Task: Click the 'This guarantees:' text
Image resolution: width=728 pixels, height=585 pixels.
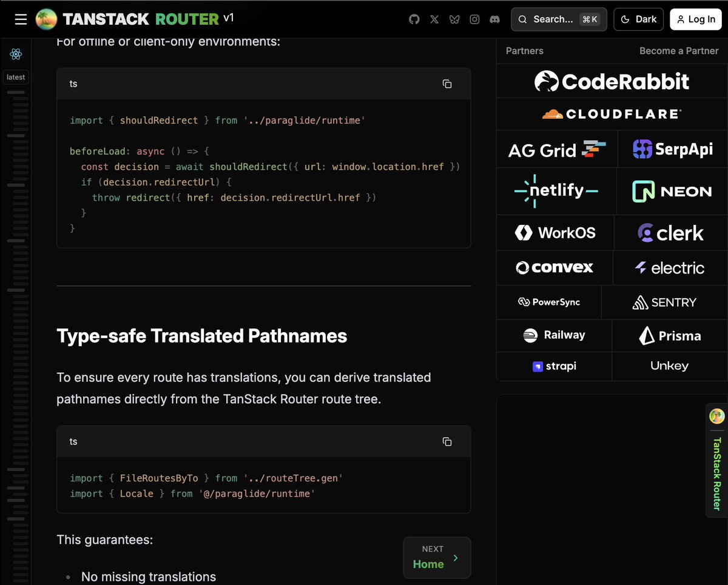Action: [104, 539]
